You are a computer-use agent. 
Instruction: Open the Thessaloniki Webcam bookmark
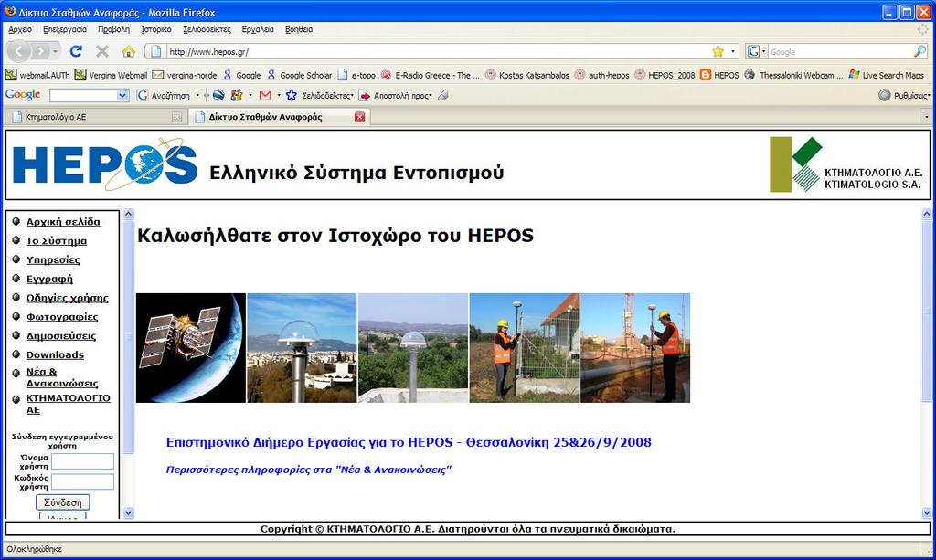[793, 75]
